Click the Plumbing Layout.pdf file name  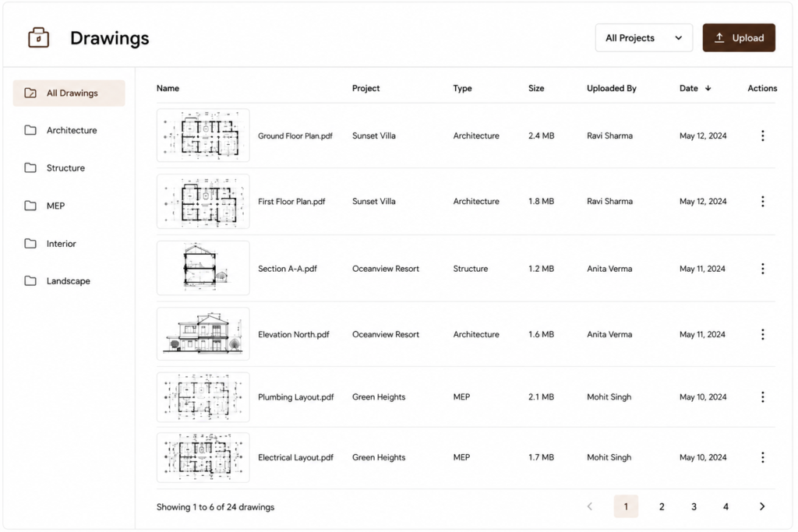tap(295, 396)
